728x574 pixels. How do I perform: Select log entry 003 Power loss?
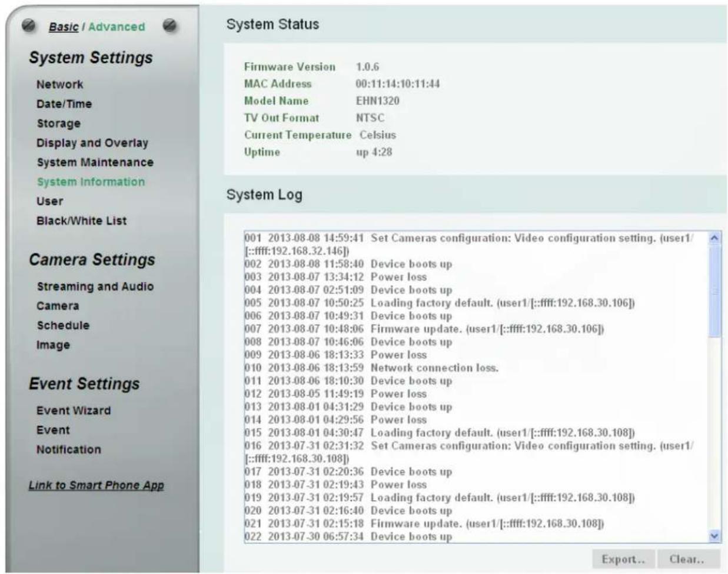point(335,277)
